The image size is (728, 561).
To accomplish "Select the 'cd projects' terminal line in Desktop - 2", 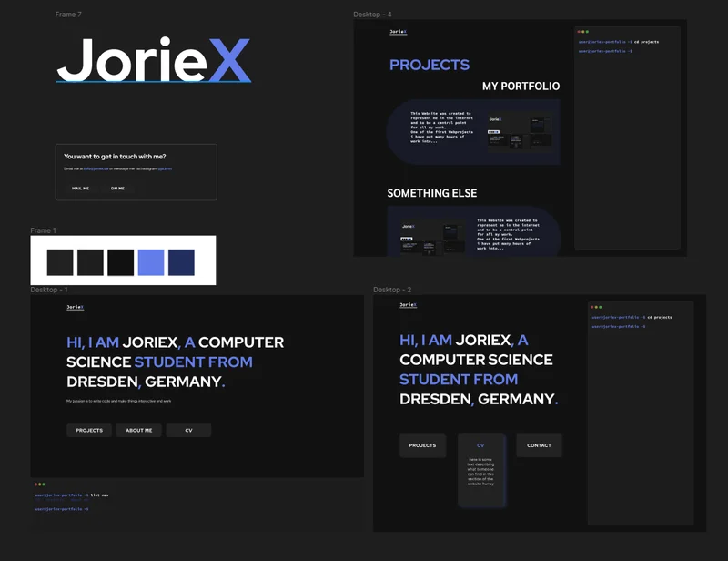I will click(x=632, y=318).
